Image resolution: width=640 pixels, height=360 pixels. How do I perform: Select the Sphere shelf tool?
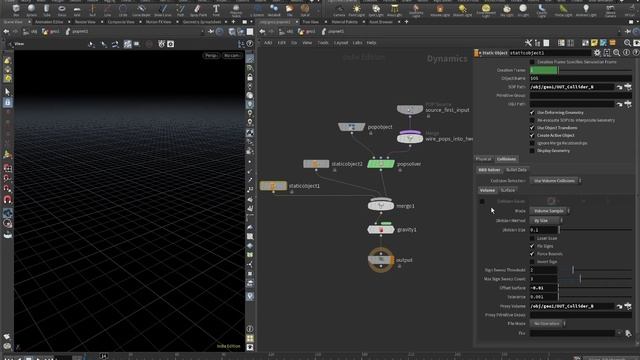31,10
